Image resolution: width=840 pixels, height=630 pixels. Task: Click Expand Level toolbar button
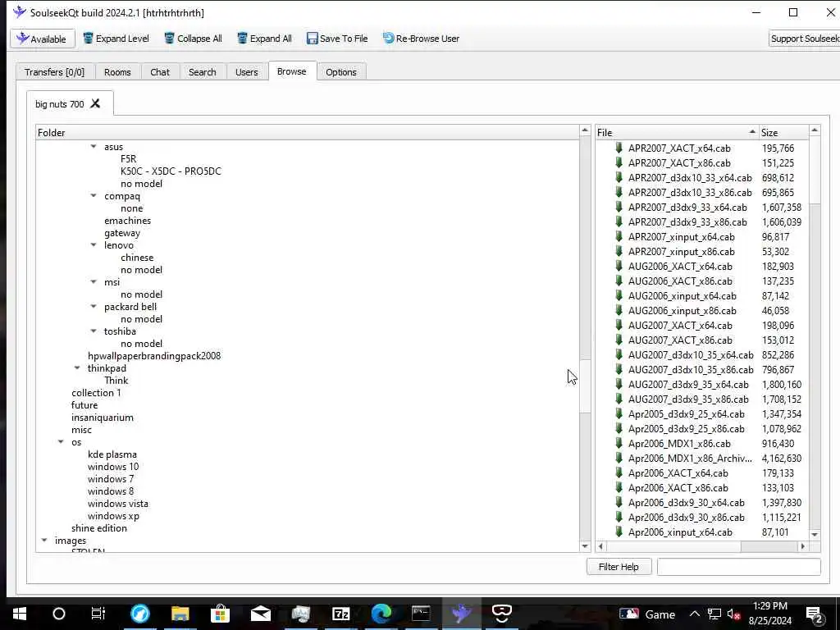pyautogui.click(x=116, y=39)
